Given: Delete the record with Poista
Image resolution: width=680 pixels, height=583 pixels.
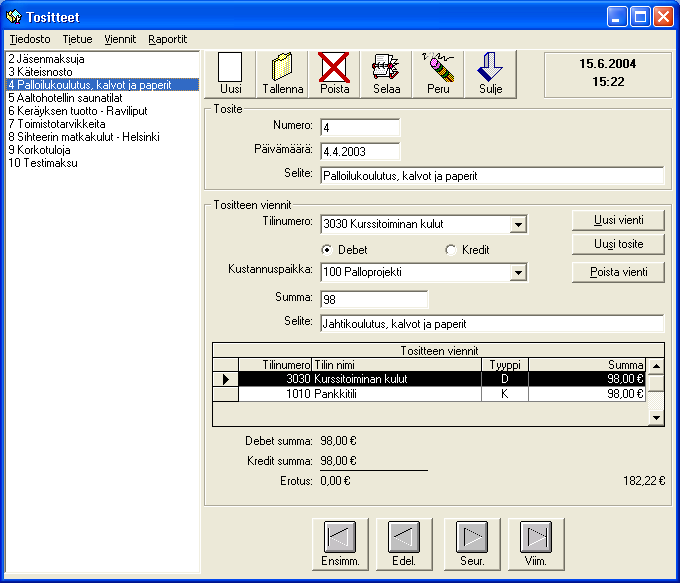Looking at the screenshot, I should tap(334, 74).
